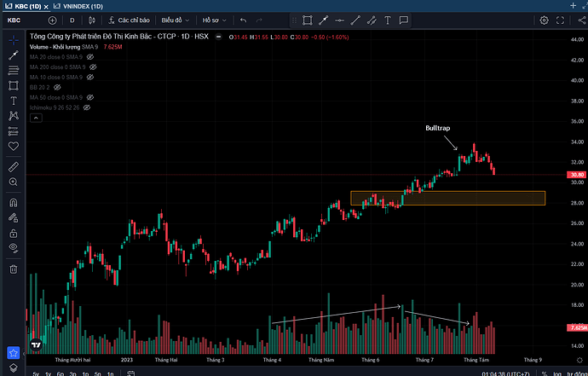Show the MA 50 close indicator
Screen dimensions: 588x376
pos(90,97)
